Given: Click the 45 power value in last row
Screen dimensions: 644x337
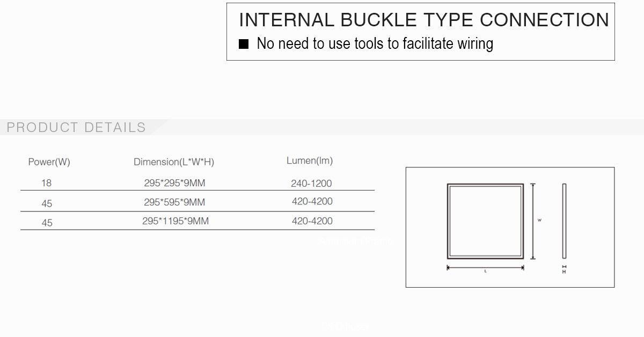Looking at the screenshot, I should point(47,223).
